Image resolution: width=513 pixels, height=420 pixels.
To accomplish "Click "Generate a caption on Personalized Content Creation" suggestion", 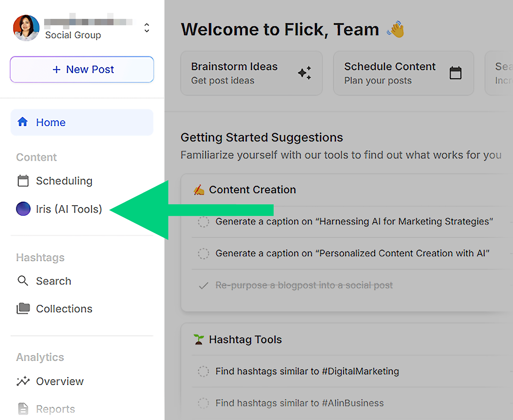I will point(352,253).
